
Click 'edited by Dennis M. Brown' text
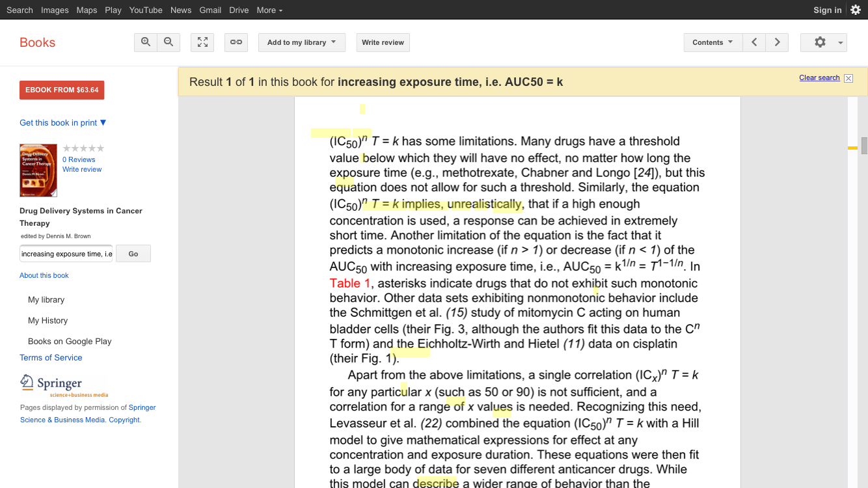pyautogui.click(x=56, y=236)
